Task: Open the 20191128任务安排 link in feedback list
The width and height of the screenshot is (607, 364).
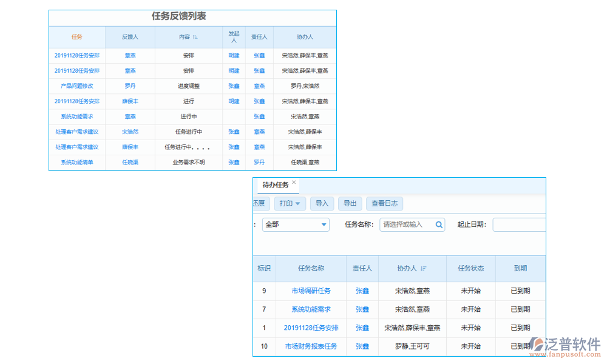Action: 76,55
